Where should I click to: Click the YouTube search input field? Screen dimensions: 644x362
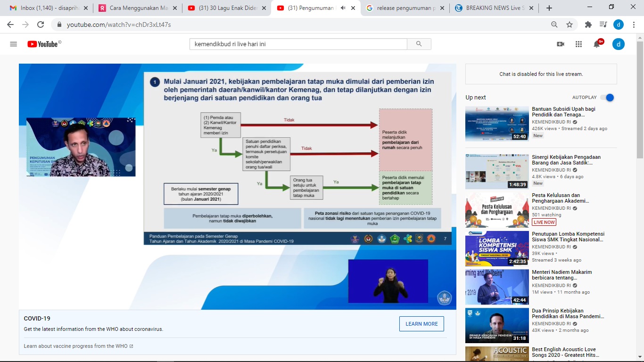[298, 44]
